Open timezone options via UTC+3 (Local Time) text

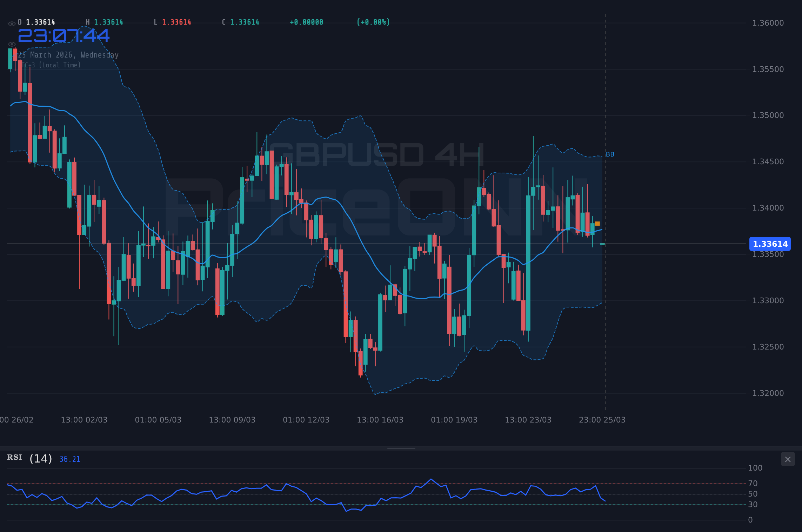(51, 65)
